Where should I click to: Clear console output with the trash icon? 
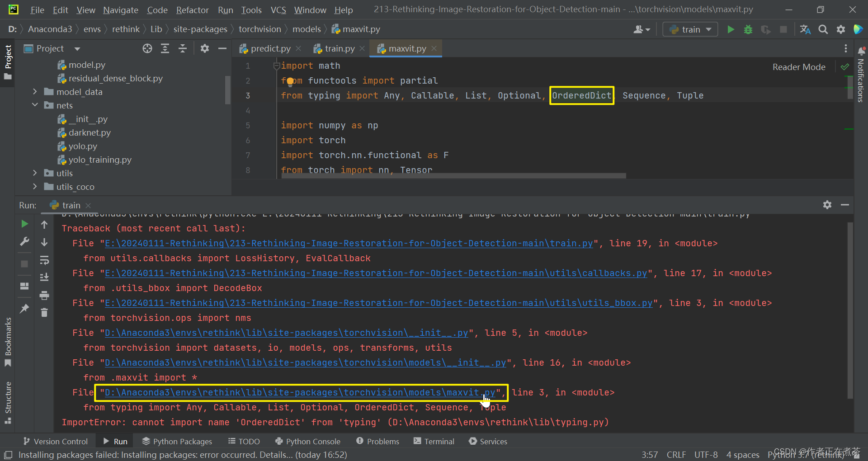(44, 312)
